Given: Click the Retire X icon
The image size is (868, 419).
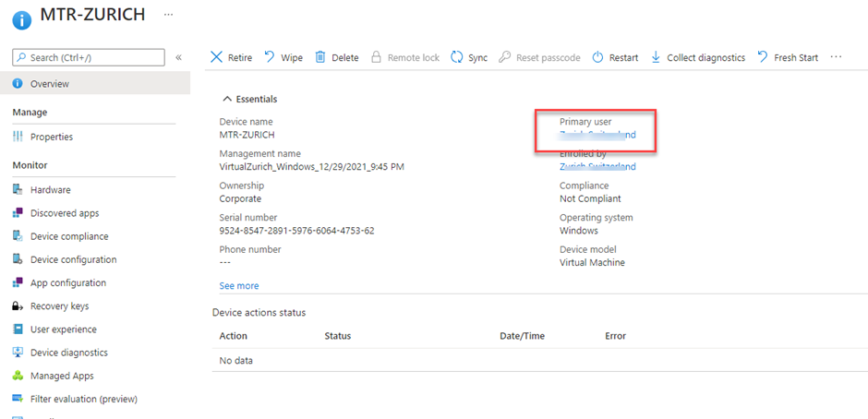Looking at the screenshot, I should (x=217, y=57).
